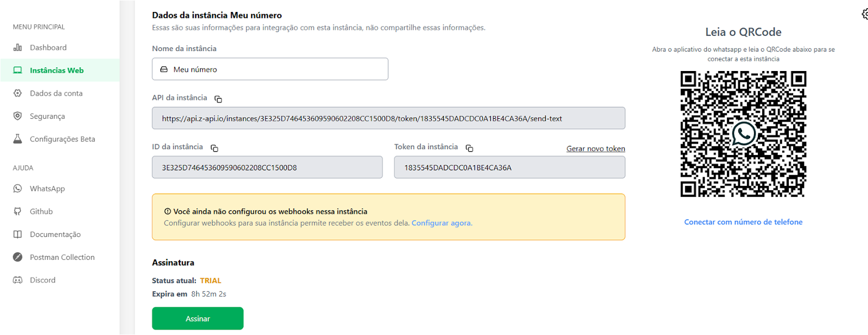Image resolution: width=868 pixels, height=335 pixels.
Task: Click the Nome da instância input field
Action: pos(270,69)
